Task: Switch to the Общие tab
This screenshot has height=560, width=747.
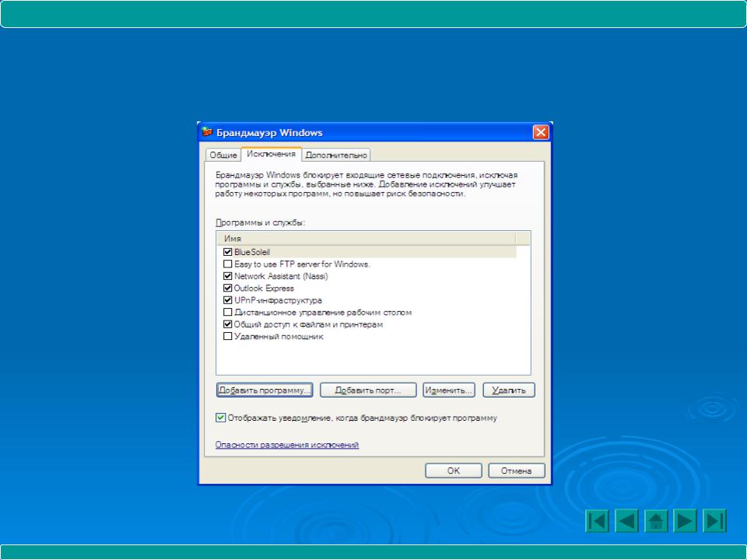Action: point(223,156)
